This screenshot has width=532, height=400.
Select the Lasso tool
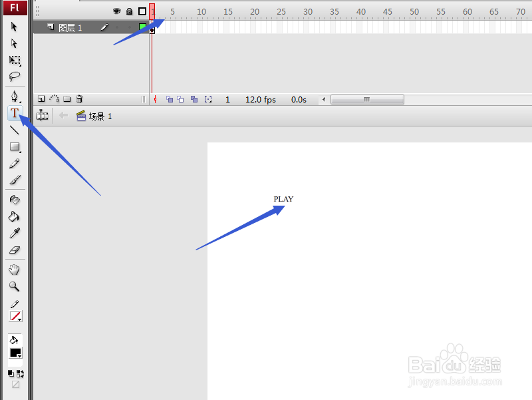[x=15, y=77]
